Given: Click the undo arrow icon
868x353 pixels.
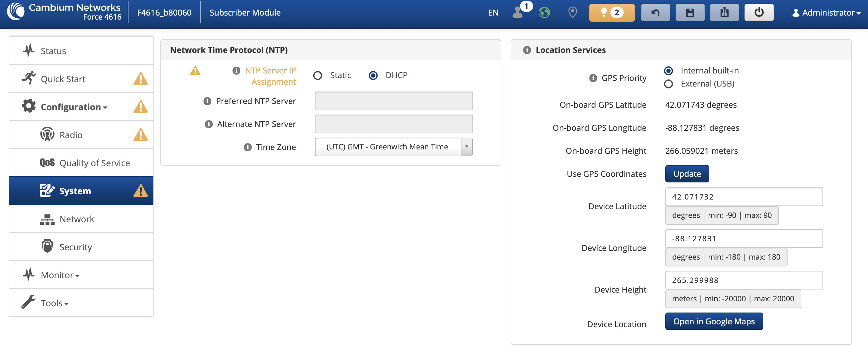Looking at the screenshot, I should (655, 12).
